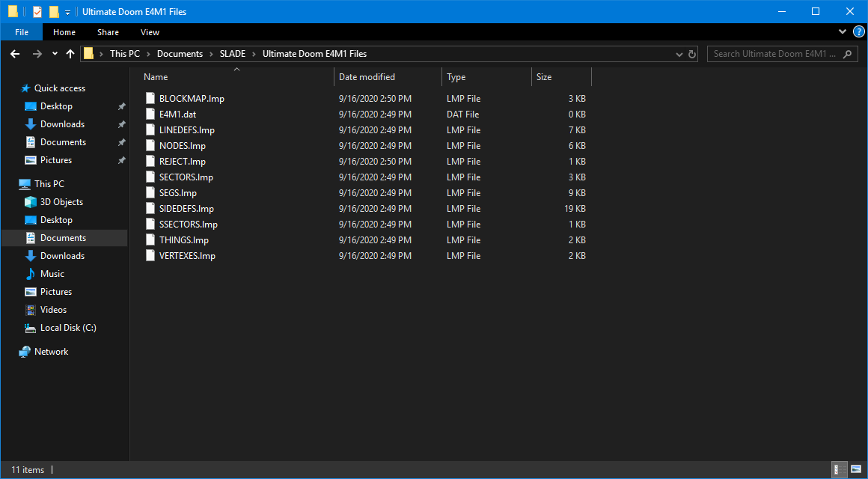Click Desktop under This PC
Image resolution: width=868 pixels, height=479 pixels.
click(x=56, y=220)
